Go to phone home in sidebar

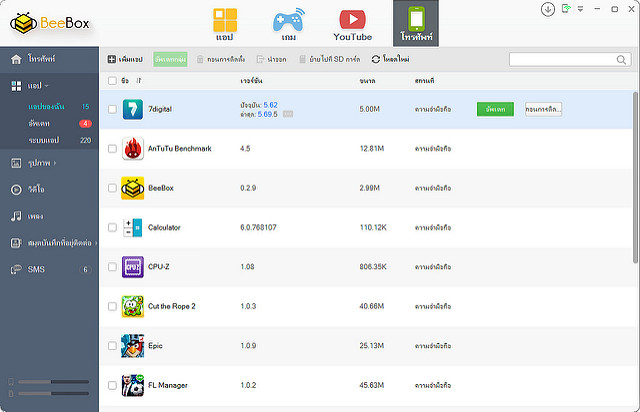point(49,59)
